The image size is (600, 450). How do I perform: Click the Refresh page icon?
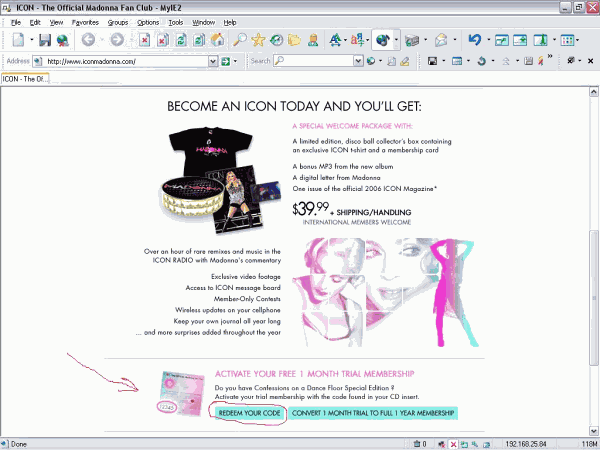click(181, 40)
